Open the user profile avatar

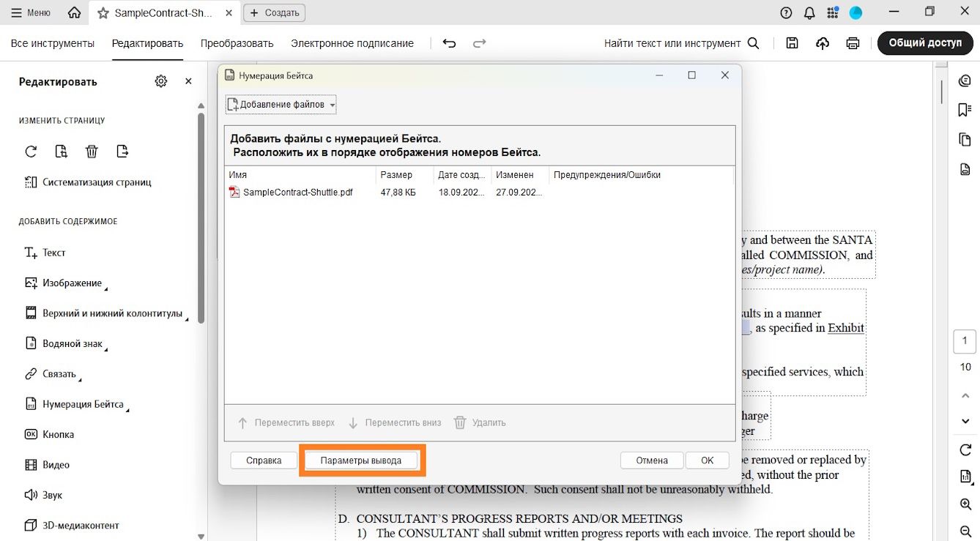(855, 12)
